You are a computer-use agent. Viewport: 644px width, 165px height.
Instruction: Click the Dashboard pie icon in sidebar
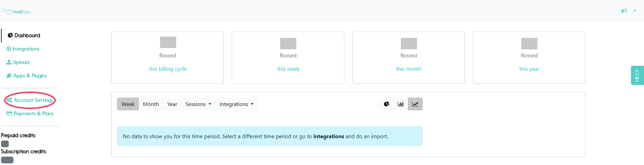[x=10, y=35]
